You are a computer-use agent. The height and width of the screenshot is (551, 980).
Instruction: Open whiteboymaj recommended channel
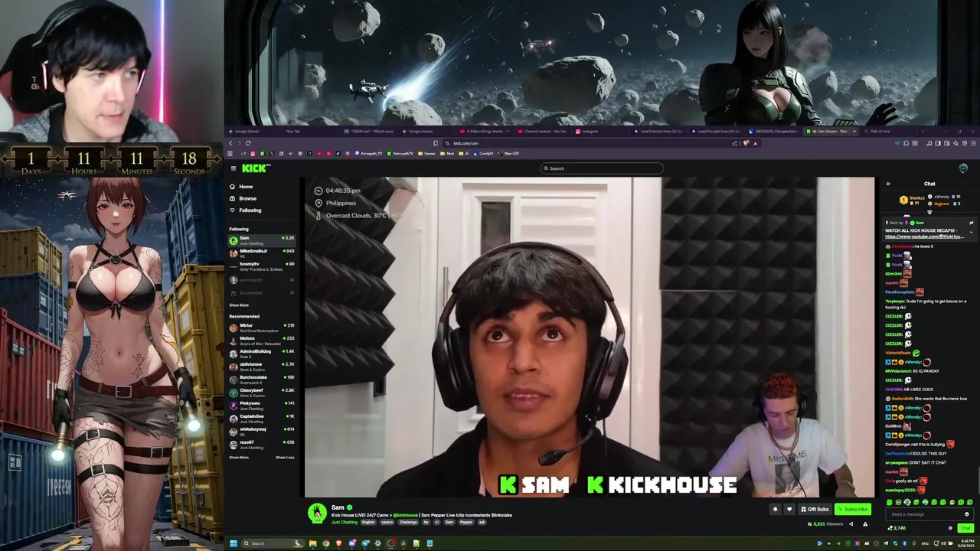(x=262, y=432)
